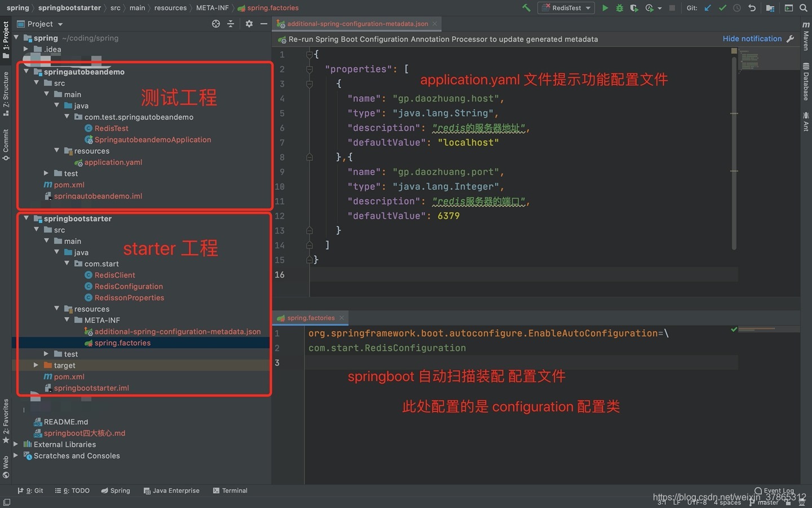Screen dimensions: 812x508
Task: Select the spring.factories editor tab
Action: pyautogui.click(x=311, y=318)
